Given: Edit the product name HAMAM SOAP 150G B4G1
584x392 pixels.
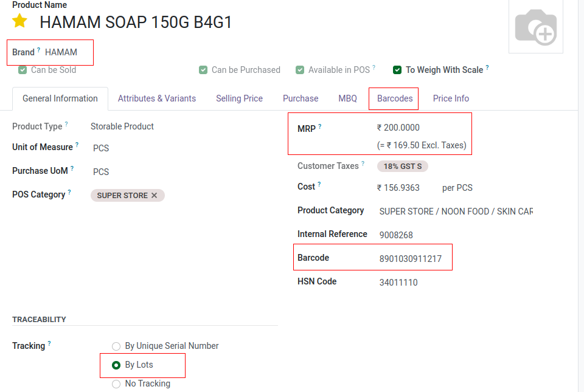Looking at the screenshot, I should (x=136, y=22).
